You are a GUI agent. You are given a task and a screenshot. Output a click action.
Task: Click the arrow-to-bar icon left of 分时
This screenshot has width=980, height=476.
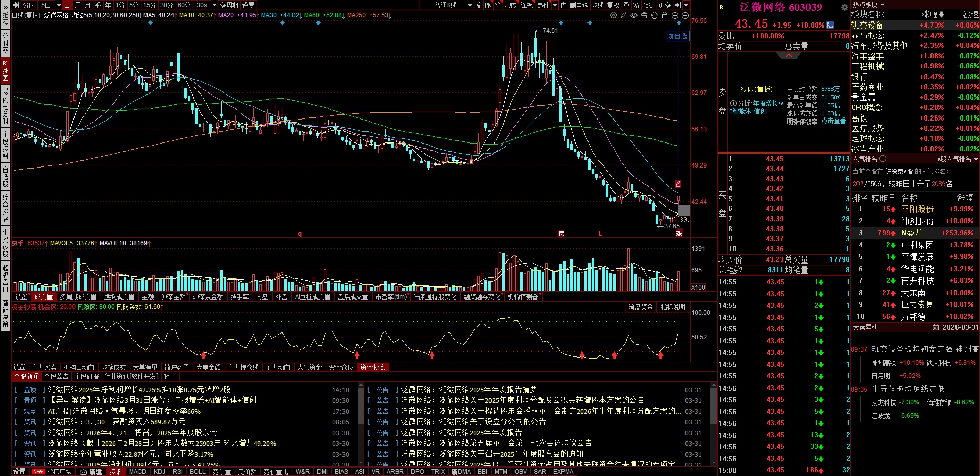point(16,5)
